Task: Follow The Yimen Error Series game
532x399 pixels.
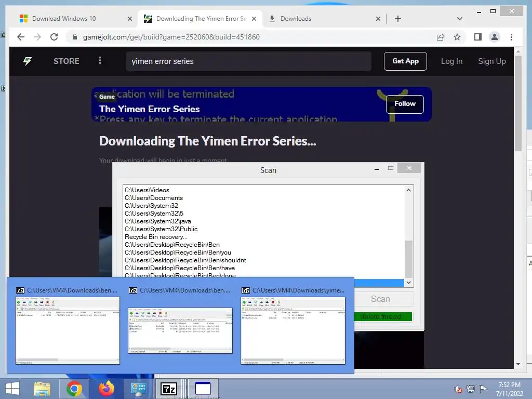Action: [405, 104]
